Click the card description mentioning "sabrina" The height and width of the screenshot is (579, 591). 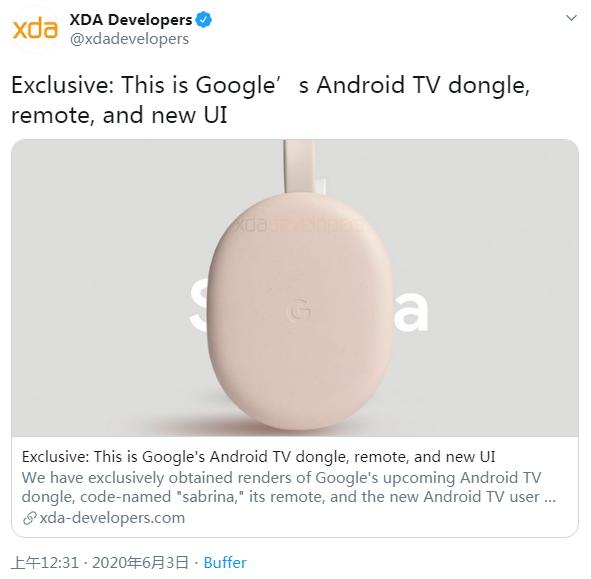click(x=289, y=487)
